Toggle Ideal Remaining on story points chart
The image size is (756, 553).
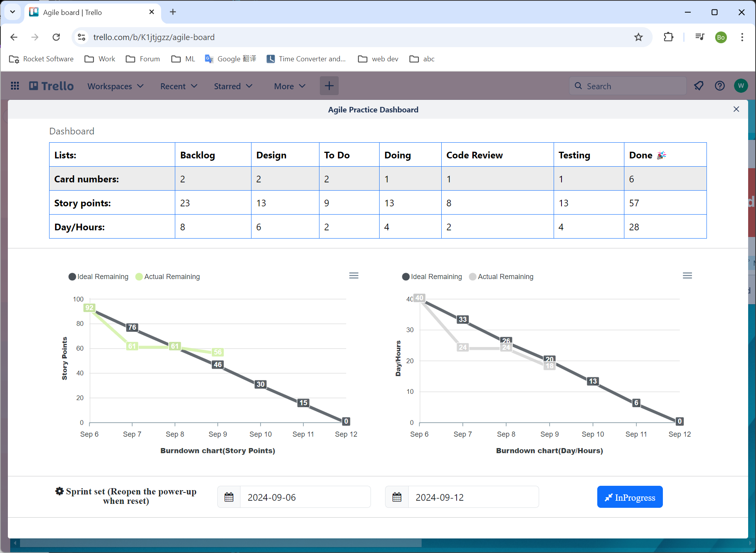click(98, 276)
